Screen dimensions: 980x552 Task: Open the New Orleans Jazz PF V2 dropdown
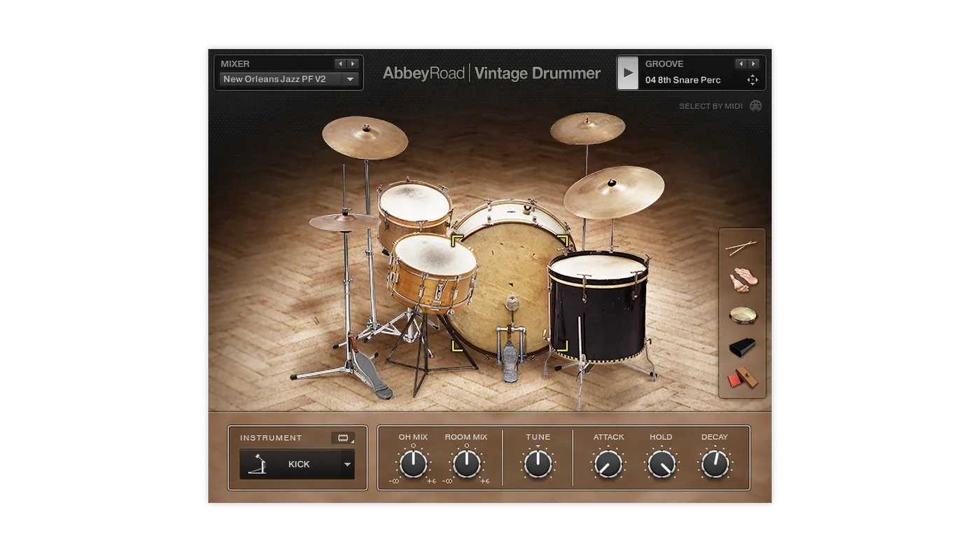(289, 79)
